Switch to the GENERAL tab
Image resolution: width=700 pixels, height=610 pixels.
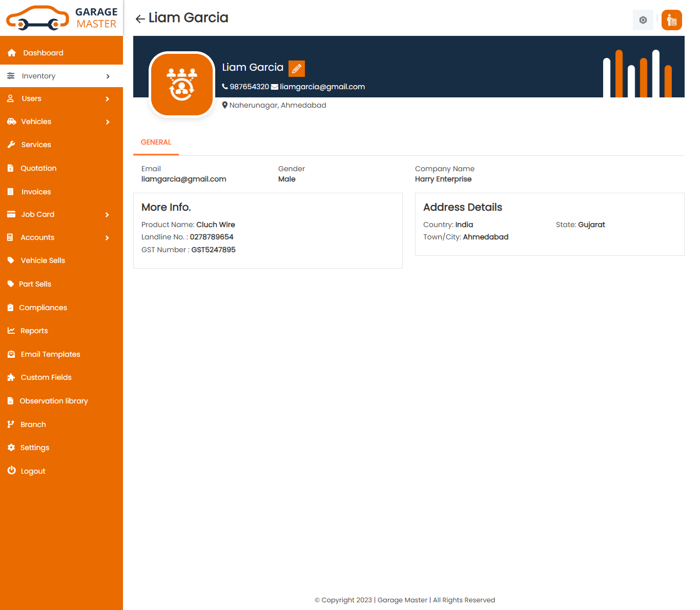click(x=156, y=143)
